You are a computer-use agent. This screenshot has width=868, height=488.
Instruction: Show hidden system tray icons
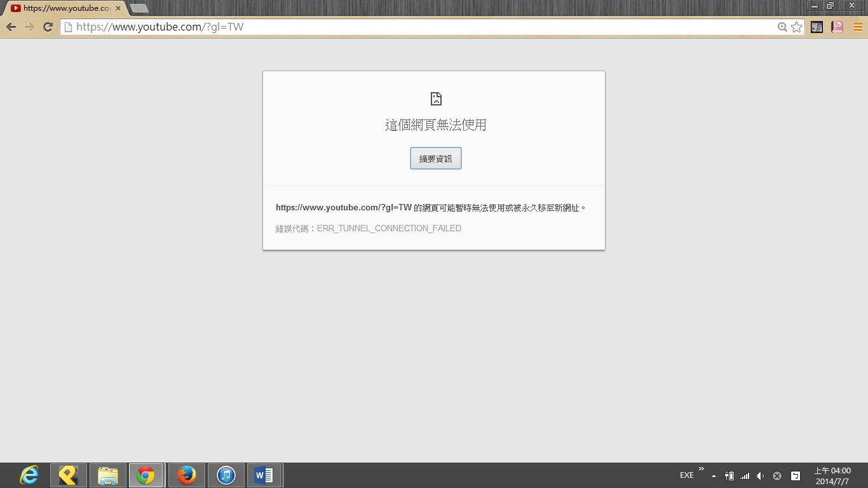(x=714, y=476)
